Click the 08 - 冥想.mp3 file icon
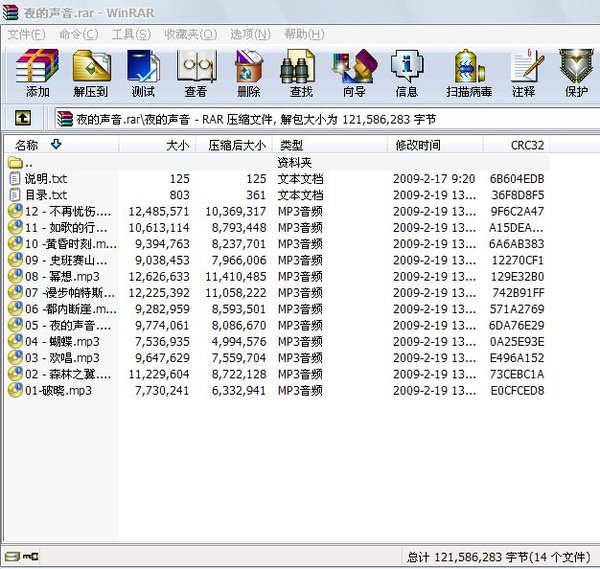Viewport: 600px width, 569px height. coord(15,276)
